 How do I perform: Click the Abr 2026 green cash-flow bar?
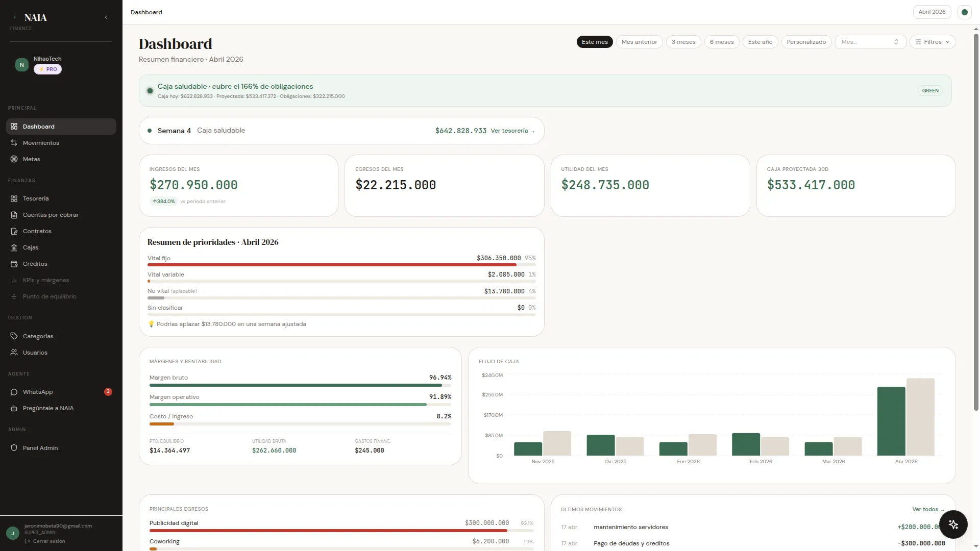[891, 421]
